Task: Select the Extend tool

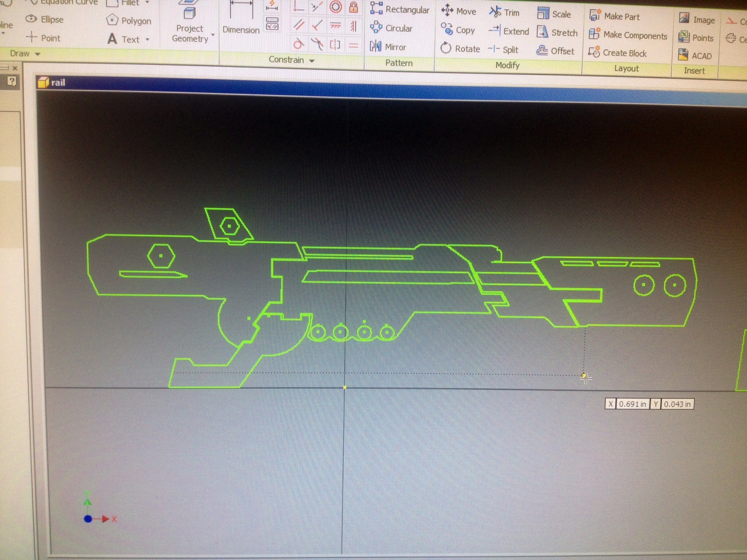Action: (508, 31)
